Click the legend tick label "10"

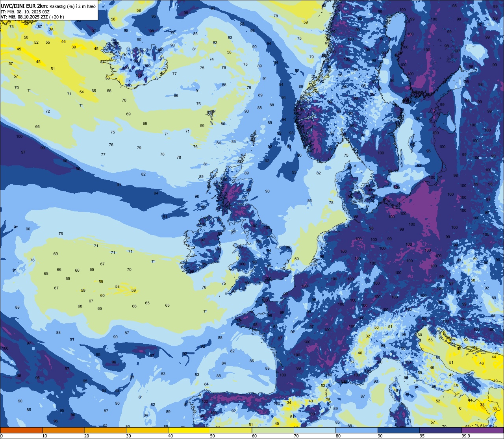(x=44, y=436)
